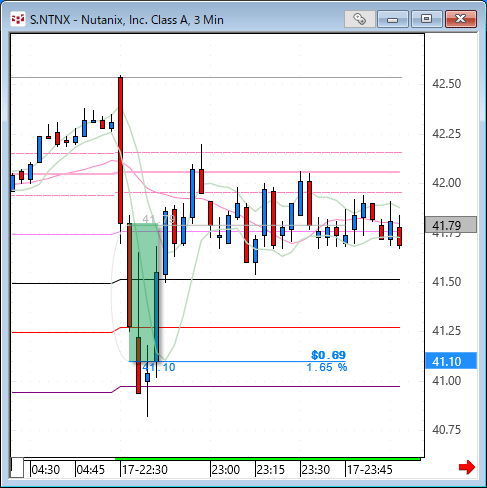The width and height of the screenshot is (487, 488).
Task: Click the 23:30 time axis label
Action: tap(316, 470)
